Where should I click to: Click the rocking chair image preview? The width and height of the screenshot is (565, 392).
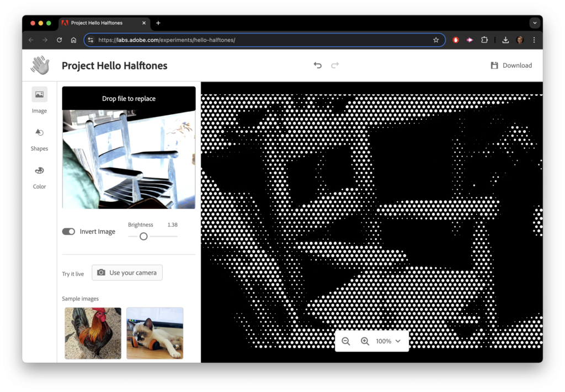(129, 159)
